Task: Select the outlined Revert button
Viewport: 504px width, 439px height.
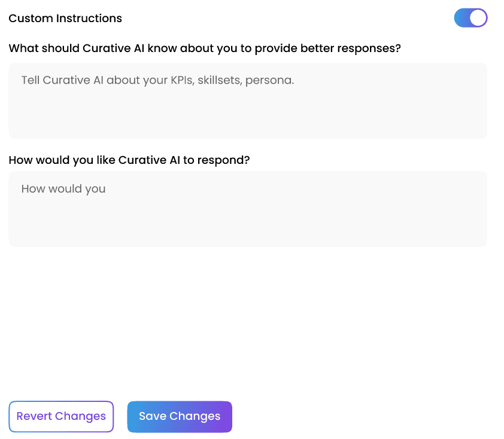Action: 61,416
